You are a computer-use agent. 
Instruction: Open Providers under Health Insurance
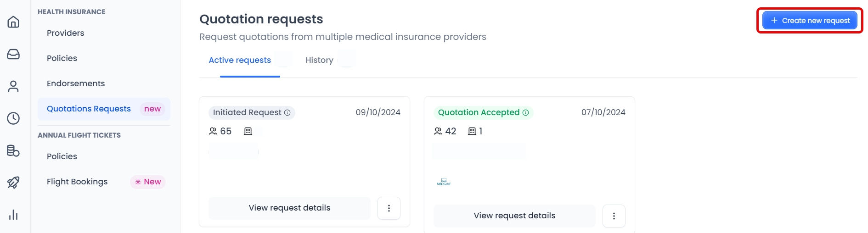click(x=66, y=33)
